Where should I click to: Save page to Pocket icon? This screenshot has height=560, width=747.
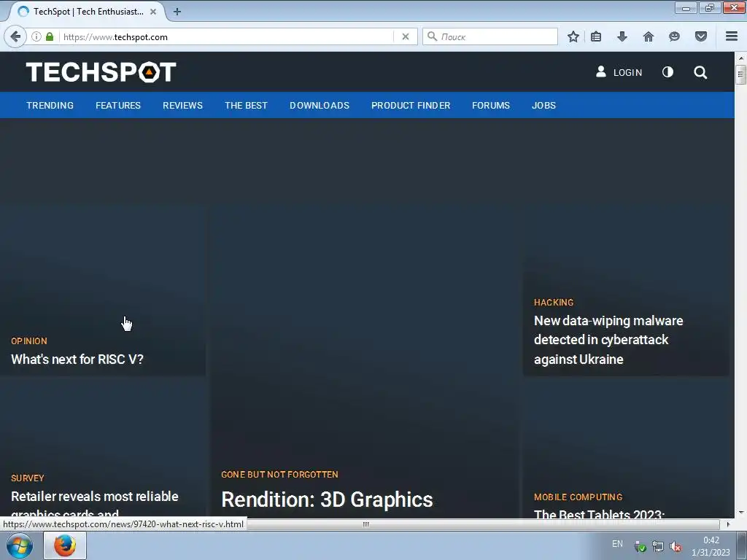click(701, 36)
